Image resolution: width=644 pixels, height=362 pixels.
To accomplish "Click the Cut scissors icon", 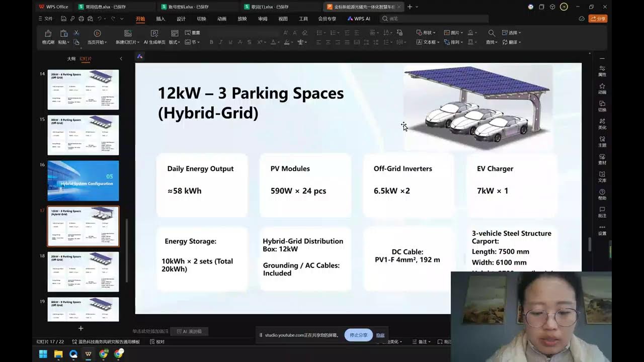I will point(76,33).
